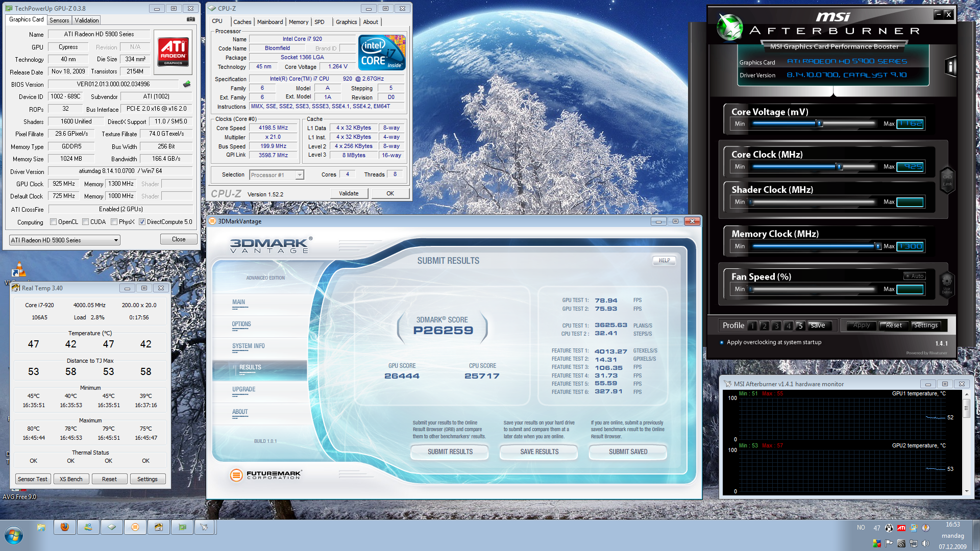Click the ATI tray icon
The height and width of the screenshot is (551, 980).
coord(901,528)
